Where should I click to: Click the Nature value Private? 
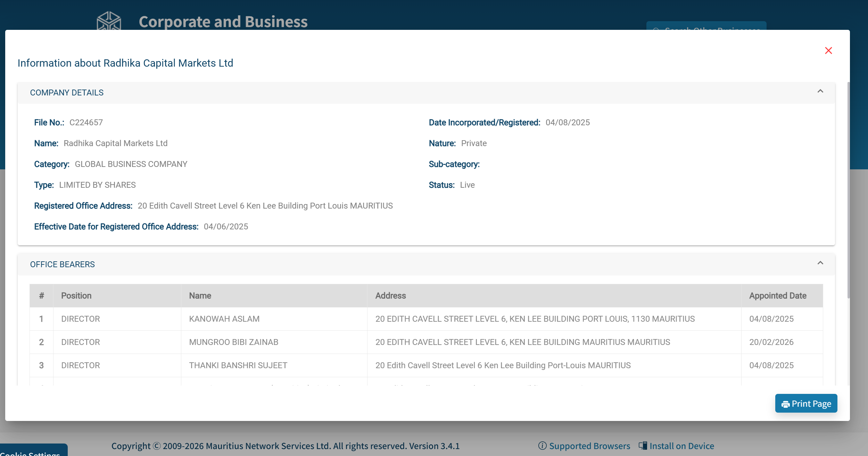[474, 143]
